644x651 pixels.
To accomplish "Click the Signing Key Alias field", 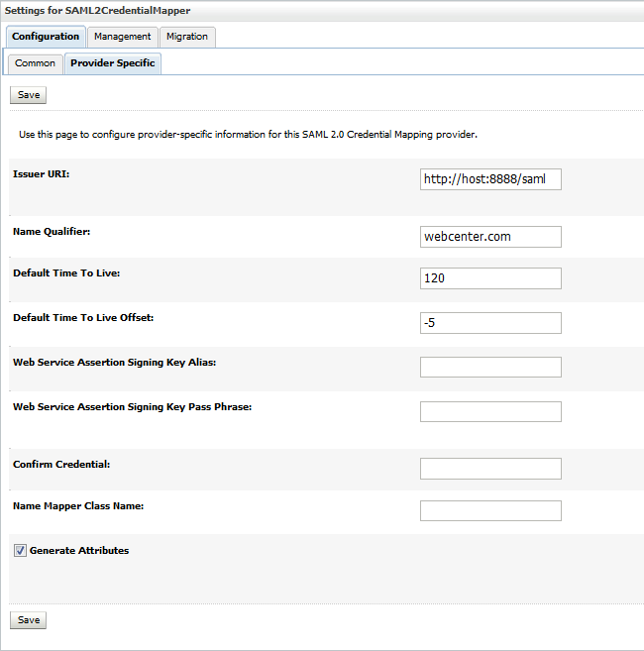I will pyautogui.click(x=490, y=367).
